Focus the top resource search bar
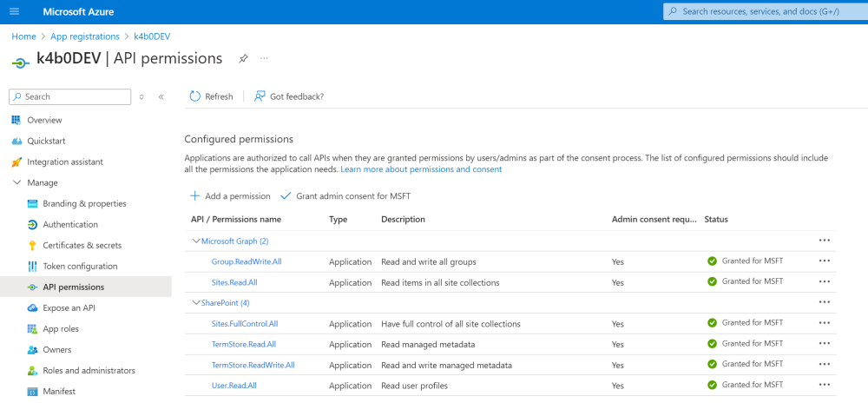This screenshot has height=403, width=868. (x=764, y=11)
